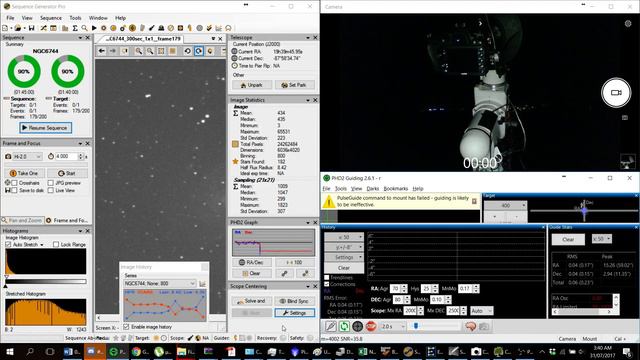The image size is (640, 360).
Task: Click rotate counterclockwise icon in image toolbar
Action: pos(187,51)
